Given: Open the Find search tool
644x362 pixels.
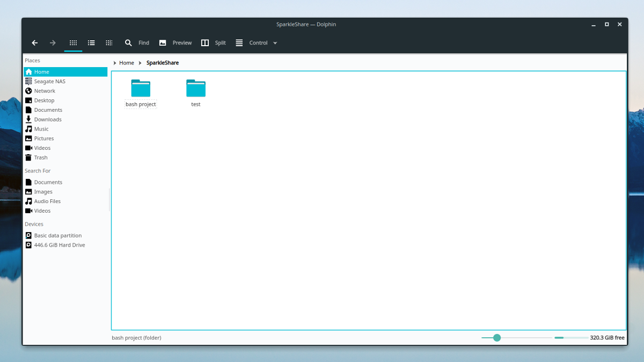Looking at the screenshot, I should (x=137, y=43).
